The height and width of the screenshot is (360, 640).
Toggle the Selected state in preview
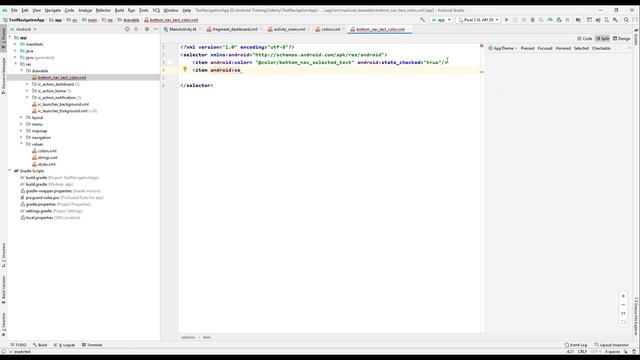click(581, 48)
